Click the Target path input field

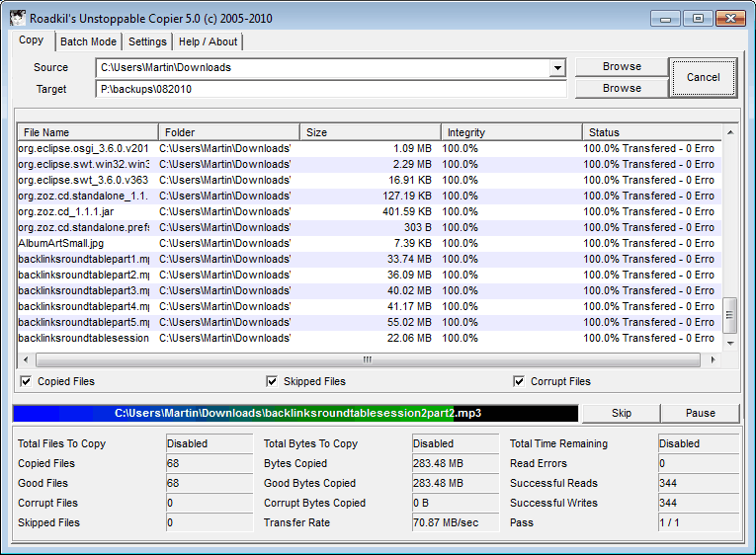pyautogui.click(x=331, y=89)
